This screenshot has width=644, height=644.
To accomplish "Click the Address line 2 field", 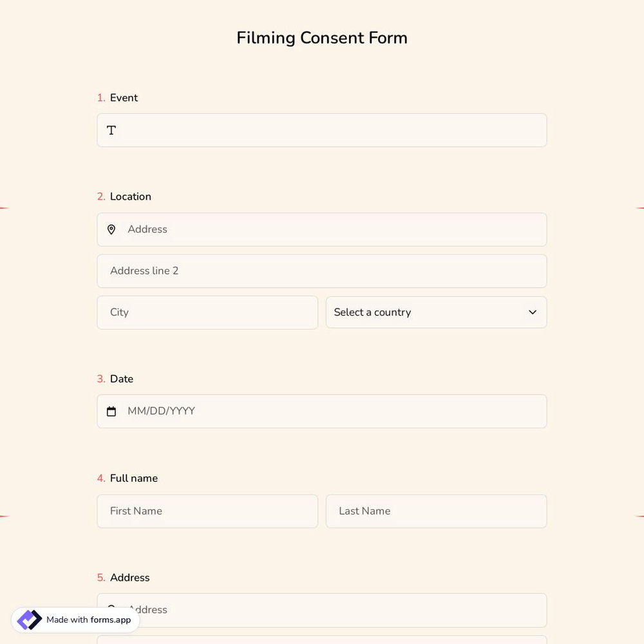I will [x=322, y=270].
